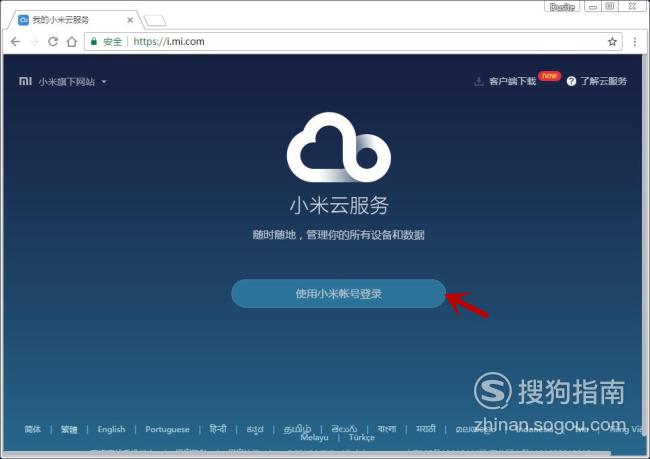Viewport: 650px width, 459px height.
Task: Close the browser window
Action: pos(632,6)
